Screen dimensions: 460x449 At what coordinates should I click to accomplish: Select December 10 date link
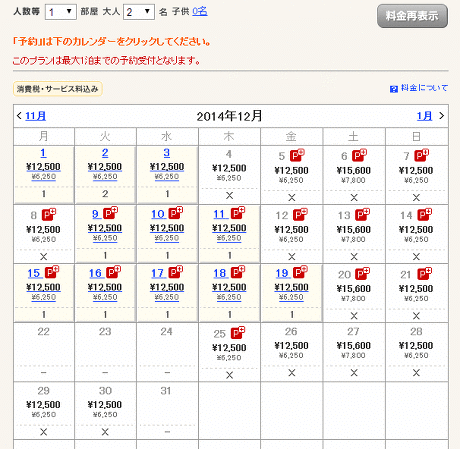point(158,214)
